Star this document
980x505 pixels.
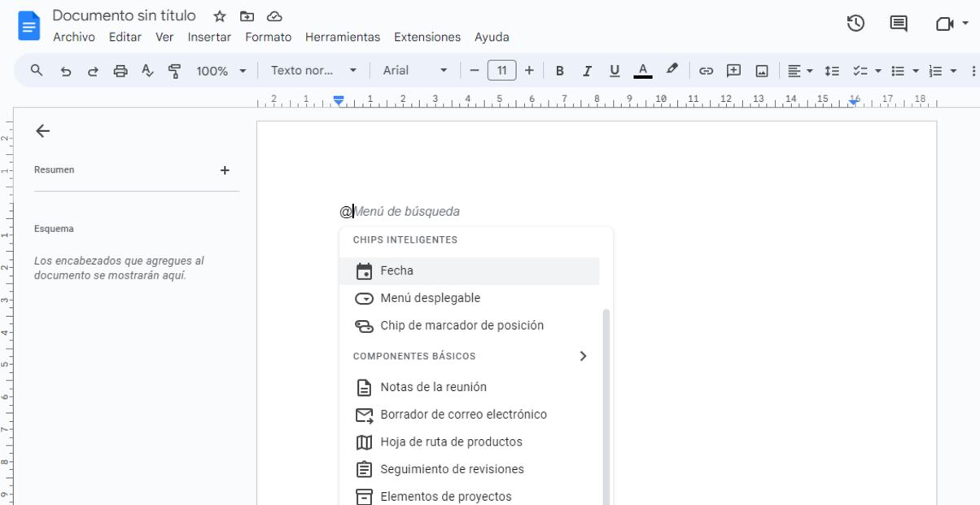[220, 16]
